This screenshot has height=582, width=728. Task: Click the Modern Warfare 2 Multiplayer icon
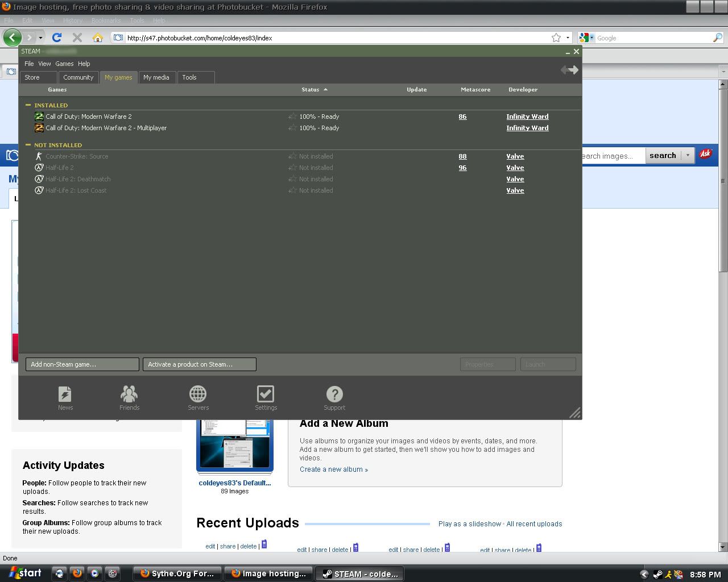[39, 128]
